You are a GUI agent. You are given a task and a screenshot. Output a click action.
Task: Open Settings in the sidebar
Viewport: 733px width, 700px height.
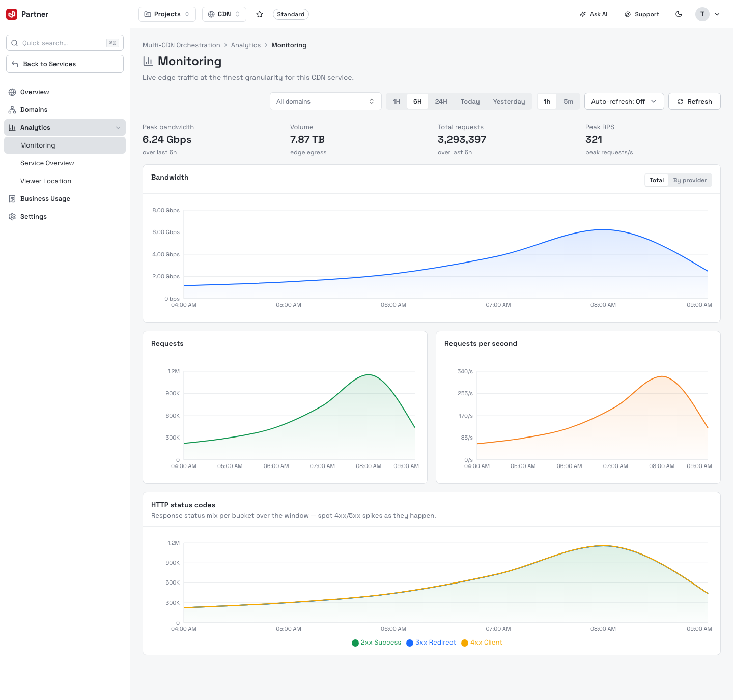point(65,217)
